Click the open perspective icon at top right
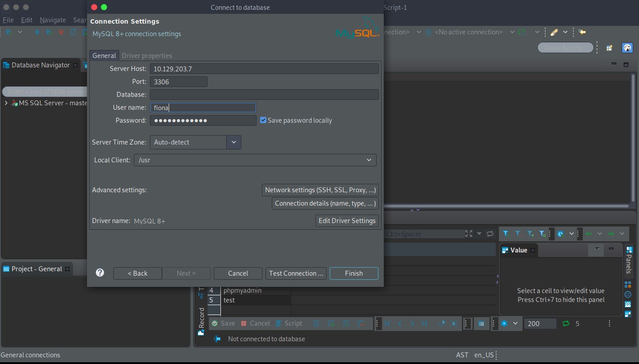 click(609, 48)
